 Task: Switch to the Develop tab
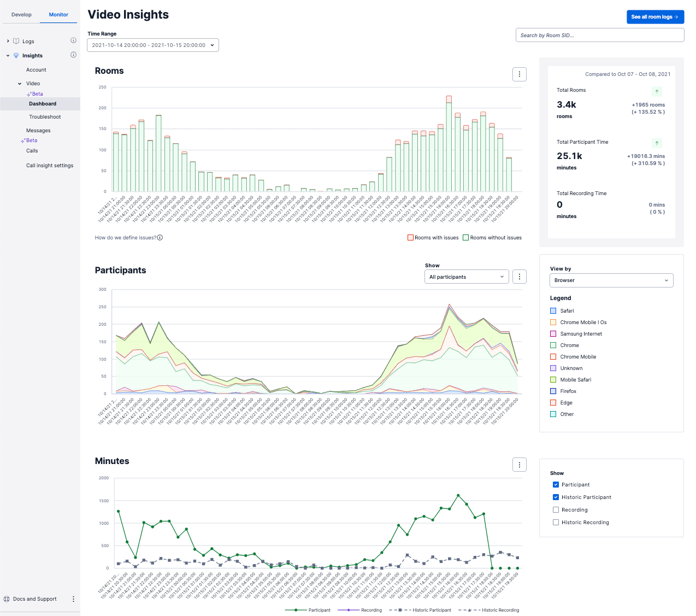[21, 15]
